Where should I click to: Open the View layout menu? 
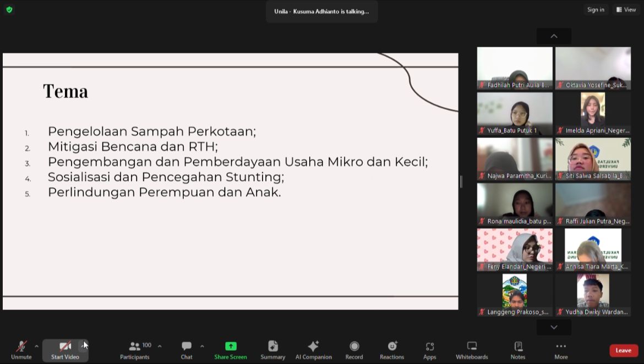626,9
